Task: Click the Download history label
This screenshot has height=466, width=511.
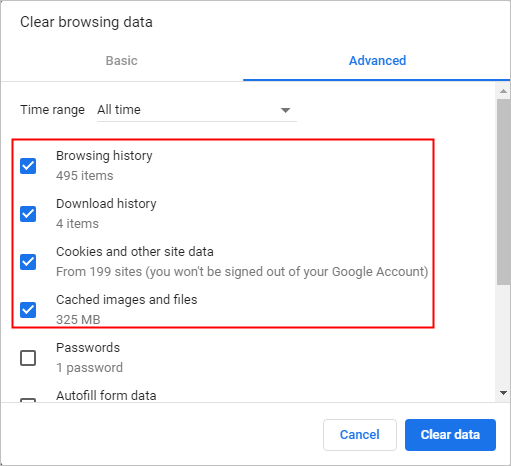Action: tap(106, 204)
